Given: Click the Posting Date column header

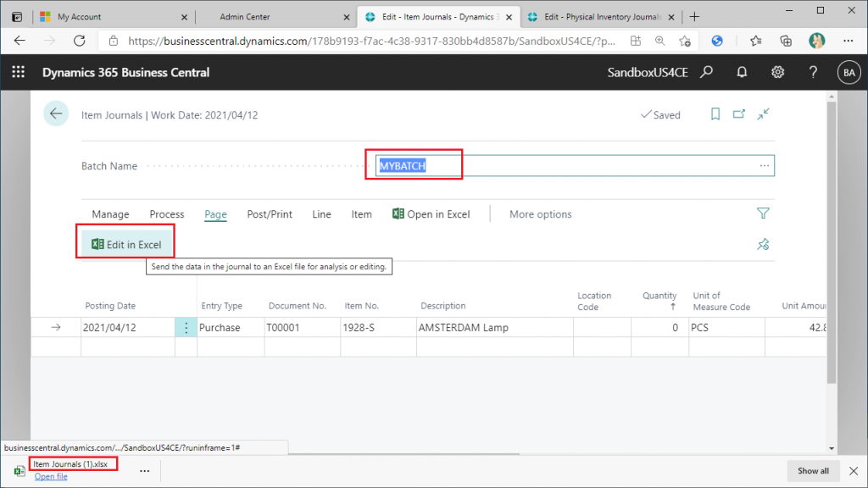Looking at the screenshot, I should click(110, 305).
